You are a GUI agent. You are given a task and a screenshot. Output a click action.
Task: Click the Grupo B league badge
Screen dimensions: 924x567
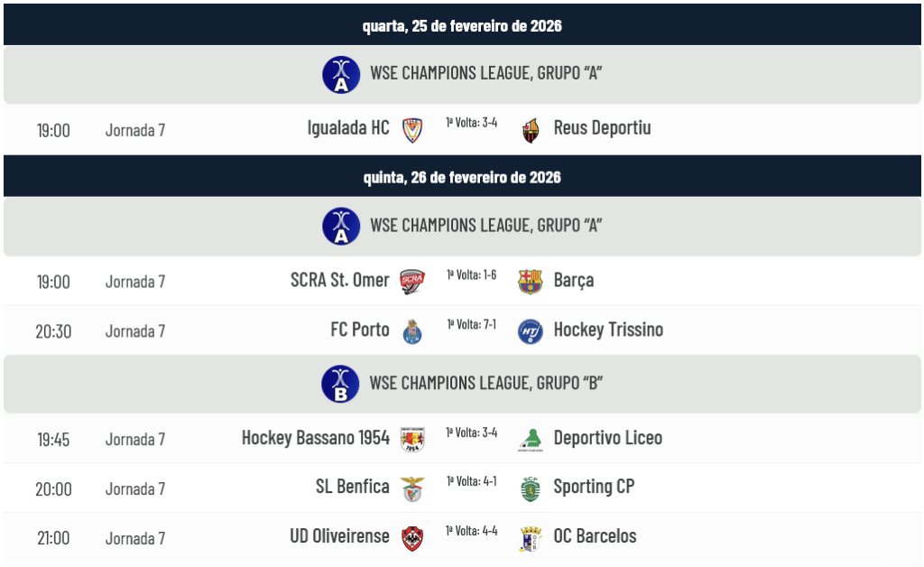coord(341,384)
